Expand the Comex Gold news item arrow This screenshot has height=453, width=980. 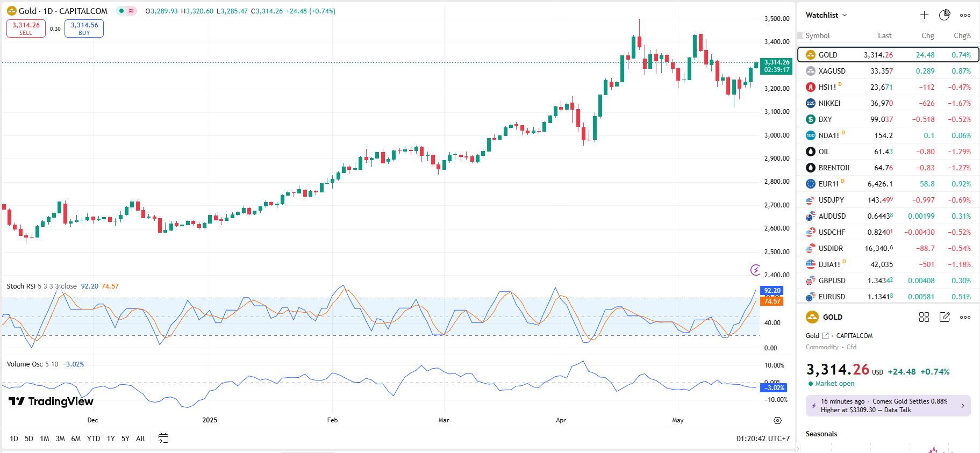point(962,406)
